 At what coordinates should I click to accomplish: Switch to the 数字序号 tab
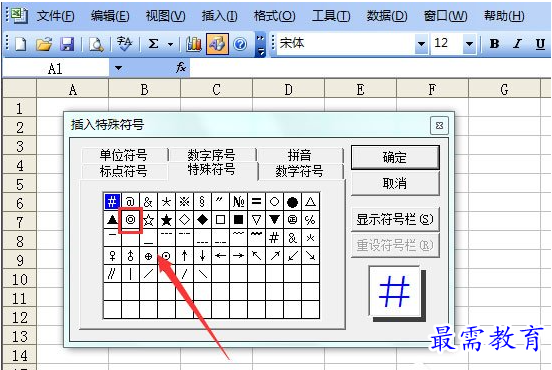pyautogui.click(x=211, y=155)
